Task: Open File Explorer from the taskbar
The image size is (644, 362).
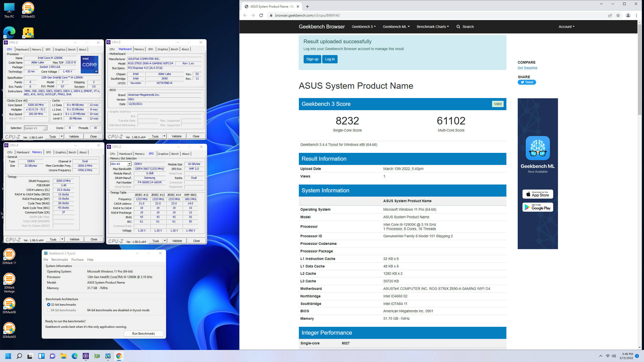Action: [x=64, y=356]
